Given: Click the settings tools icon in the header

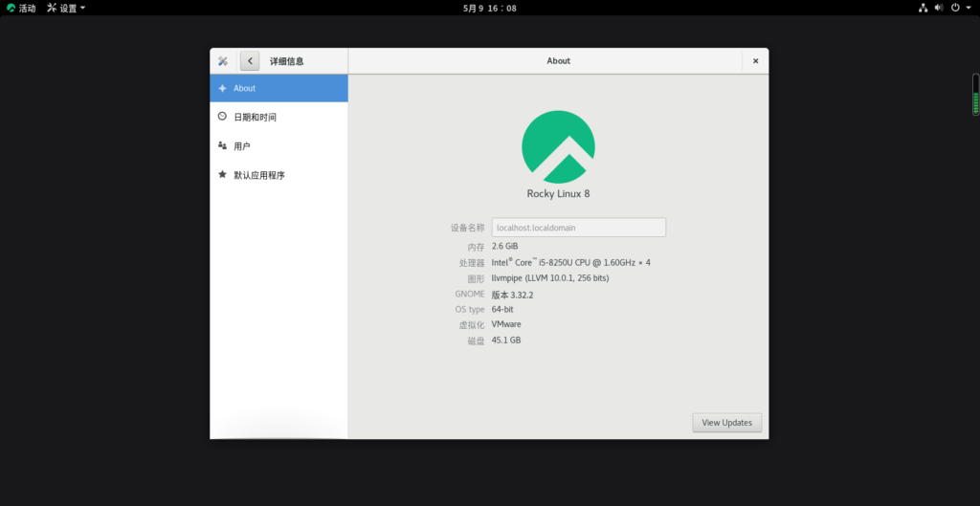Looking at the screenshot, I should (222, 61).
